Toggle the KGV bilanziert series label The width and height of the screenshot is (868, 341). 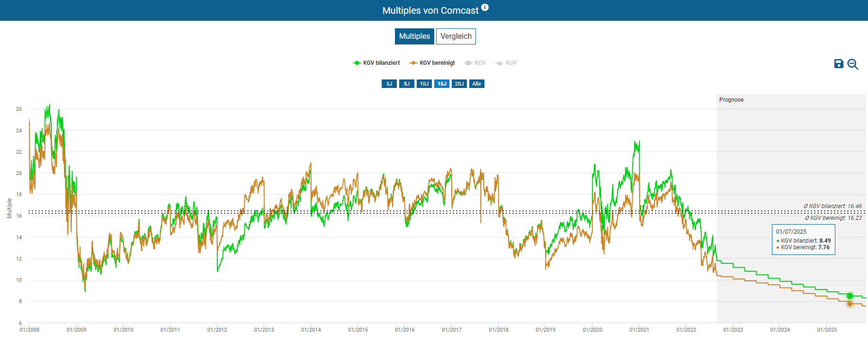[x=381, y=63]
